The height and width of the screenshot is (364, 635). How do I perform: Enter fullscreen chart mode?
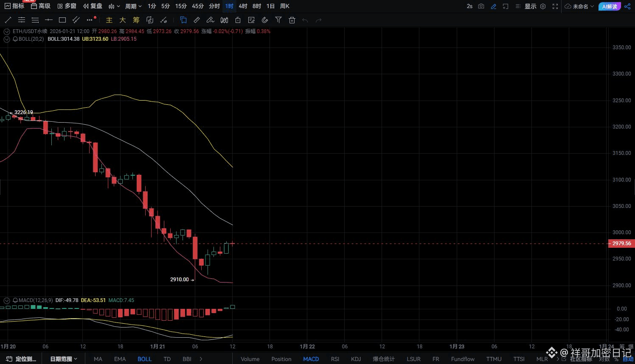[555, 6]
